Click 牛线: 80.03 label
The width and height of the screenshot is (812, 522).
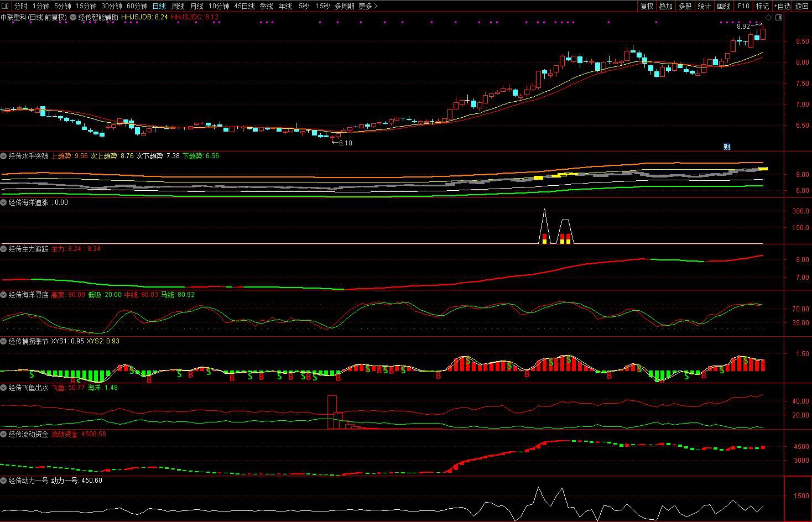pos(141,295)
